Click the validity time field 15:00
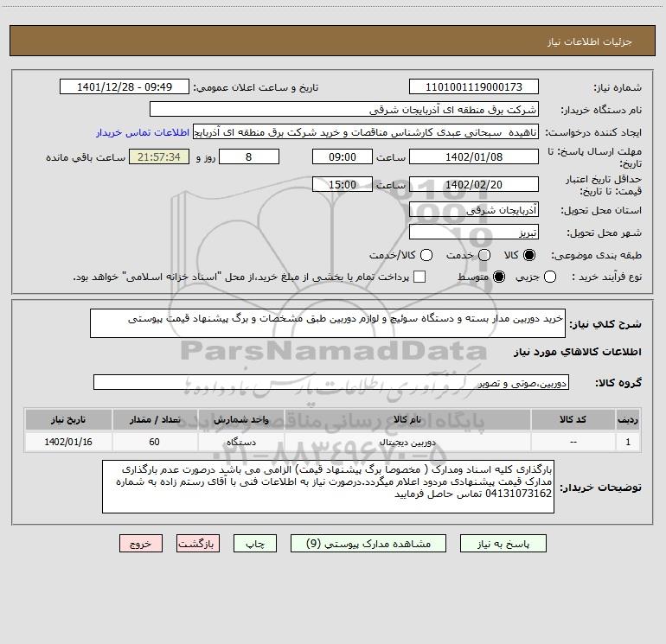 coord(343,184)
